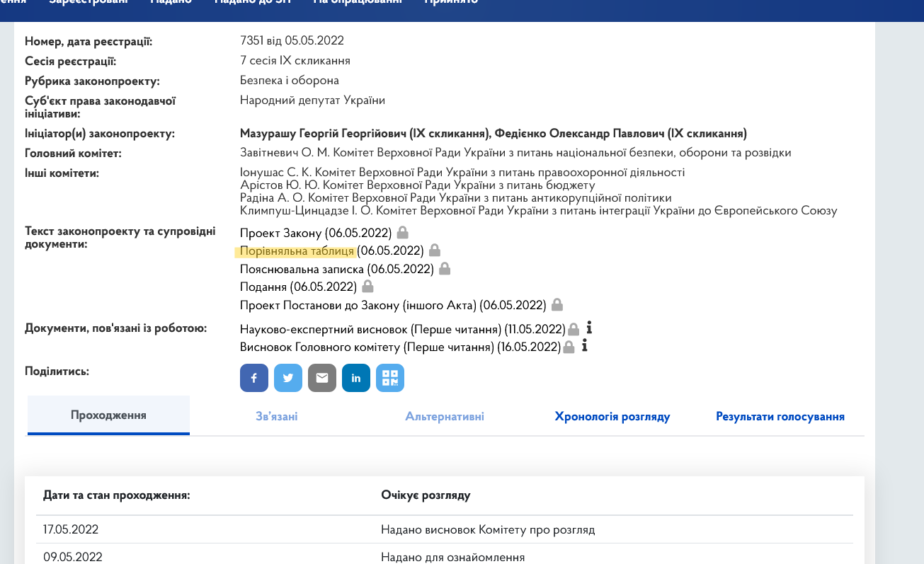Click the main committee line Завітневич О. М.
The width and height of the screenshot is (924, 564).
[x=515, y=153]
